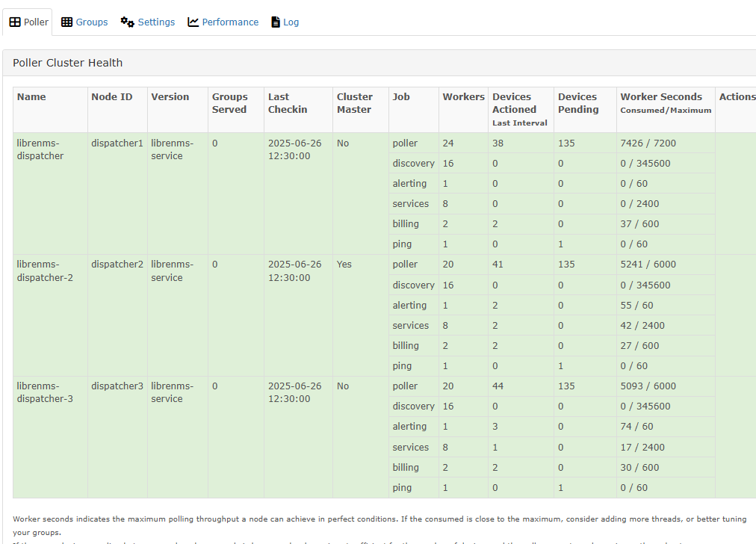Click dispatcher1's last checkin timestamp
The height and width of the screenshot is (544, 756).
[294, 149]
